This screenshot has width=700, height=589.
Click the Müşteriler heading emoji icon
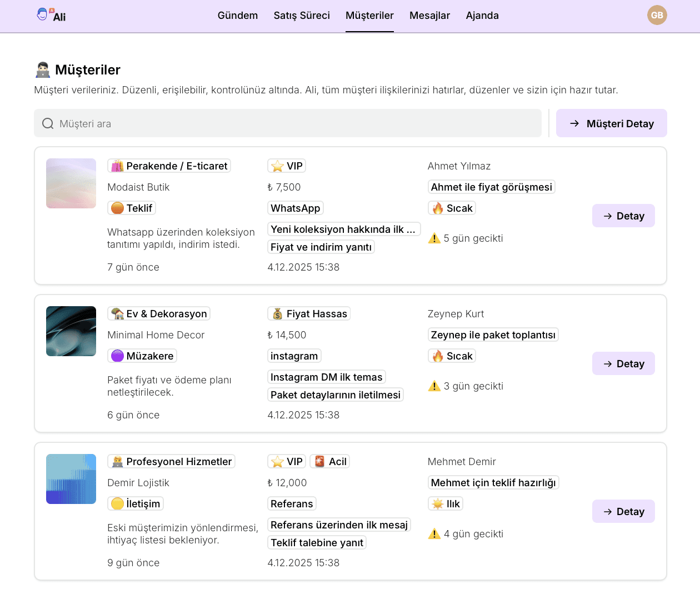point(43,70)
